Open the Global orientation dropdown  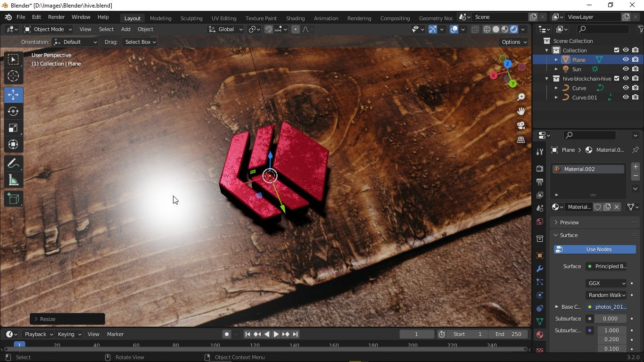point(225,29)
